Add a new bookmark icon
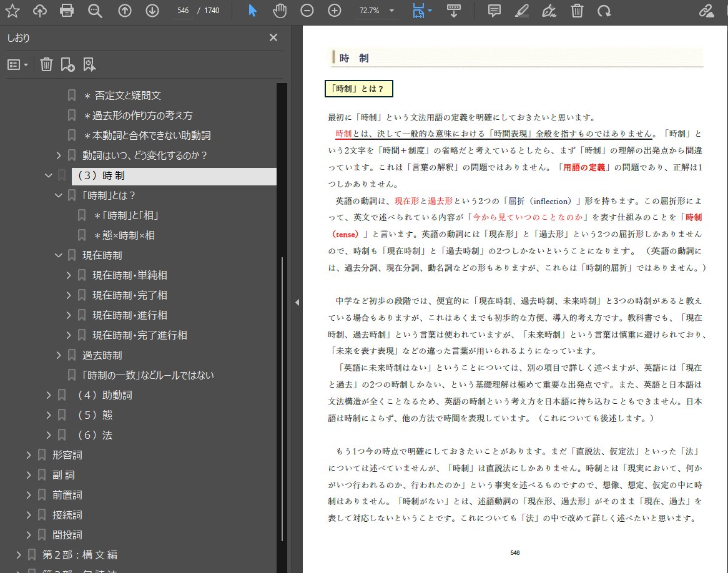This screenshot has height=573, width=728. click(x=68, y=64)
